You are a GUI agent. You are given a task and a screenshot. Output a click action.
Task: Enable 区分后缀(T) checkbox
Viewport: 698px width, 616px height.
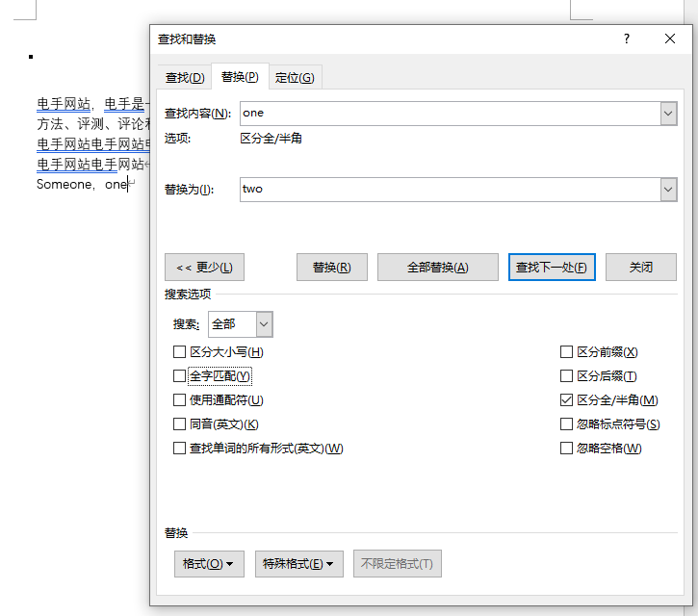pyautogui.click(x=566, y=376)
